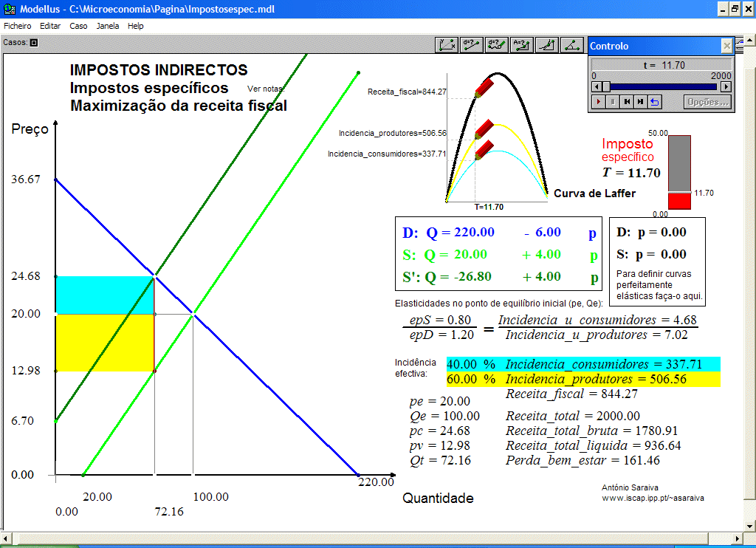Viewport: 756px width, 548px height.
Task: Close the Controlo panel
Action: pyautogui.click(x=726, y=46)
